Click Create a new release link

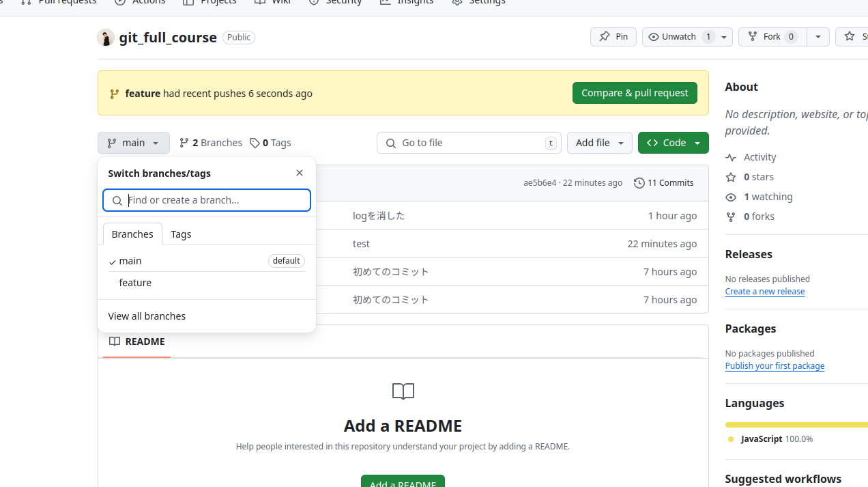(765, 292)
